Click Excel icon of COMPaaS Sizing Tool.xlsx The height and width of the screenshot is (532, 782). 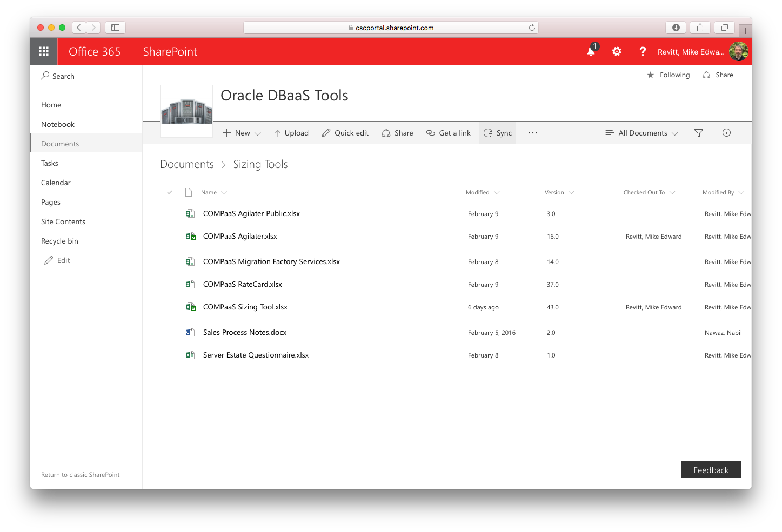pyautogui.click(x=190, y=307)
